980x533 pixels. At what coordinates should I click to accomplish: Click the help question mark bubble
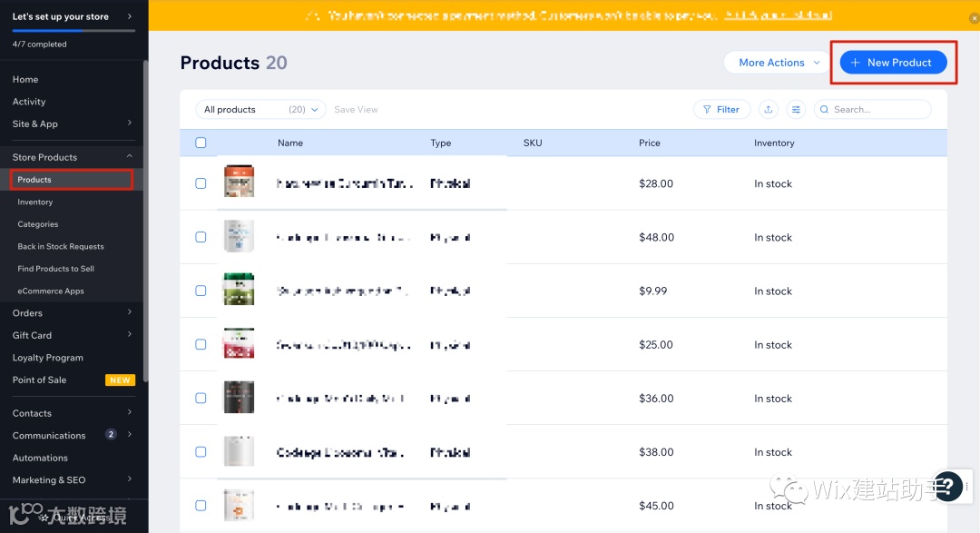(947, 486)
